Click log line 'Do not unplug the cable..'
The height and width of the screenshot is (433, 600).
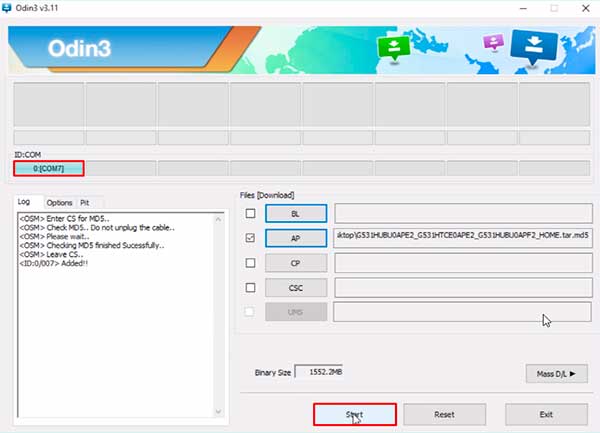132,228
